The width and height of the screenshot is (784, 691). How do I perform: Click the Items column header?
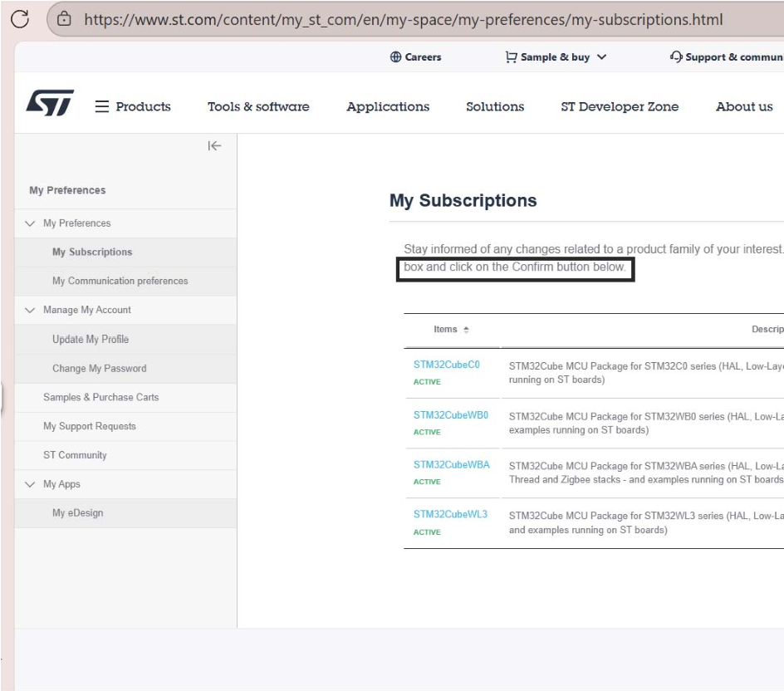(x=445, y=330)
